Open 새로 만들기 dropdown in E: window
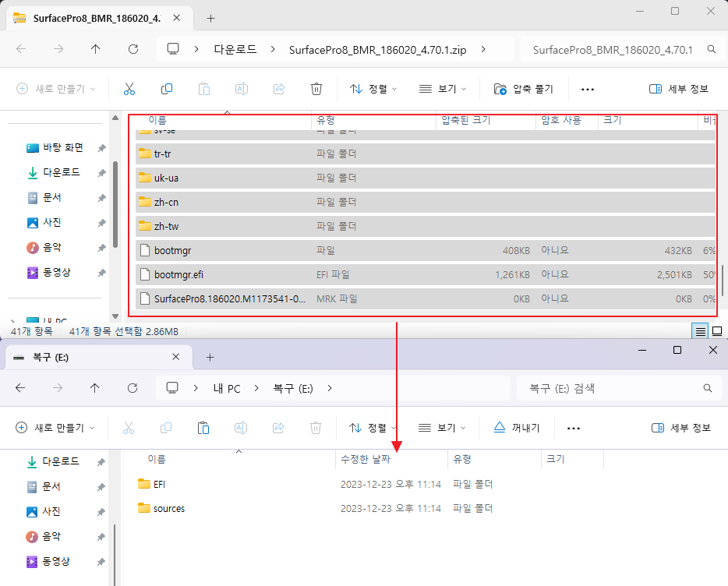Image resolution: width=728 pixels, height=586 pixels. [x=55, y=428]
